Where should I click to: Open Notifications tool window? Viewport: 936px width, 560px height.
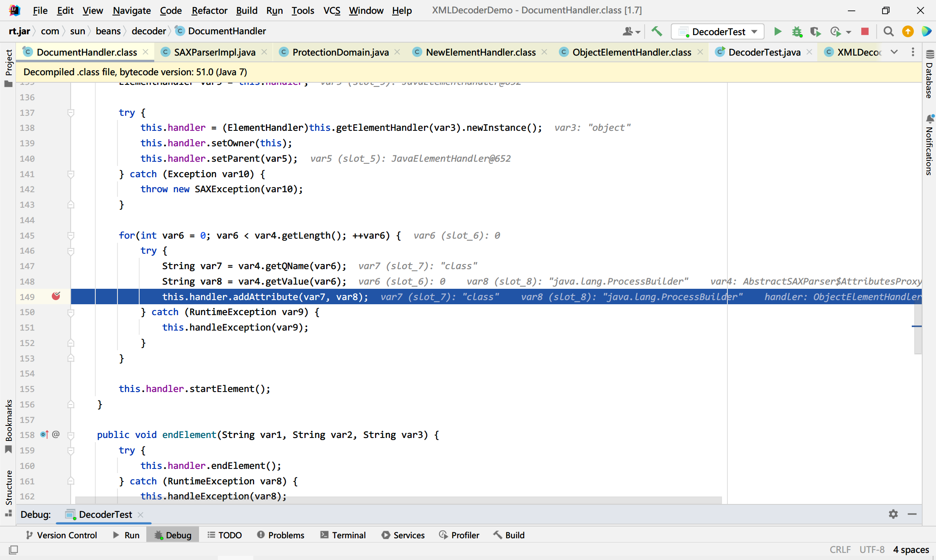tap(929, 145)
